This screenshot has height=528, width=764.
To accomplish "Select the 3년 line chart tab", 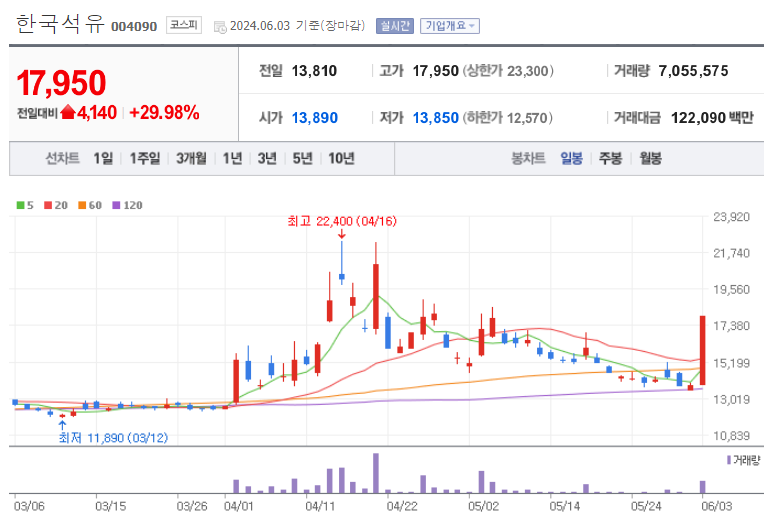I will [267, 158].
